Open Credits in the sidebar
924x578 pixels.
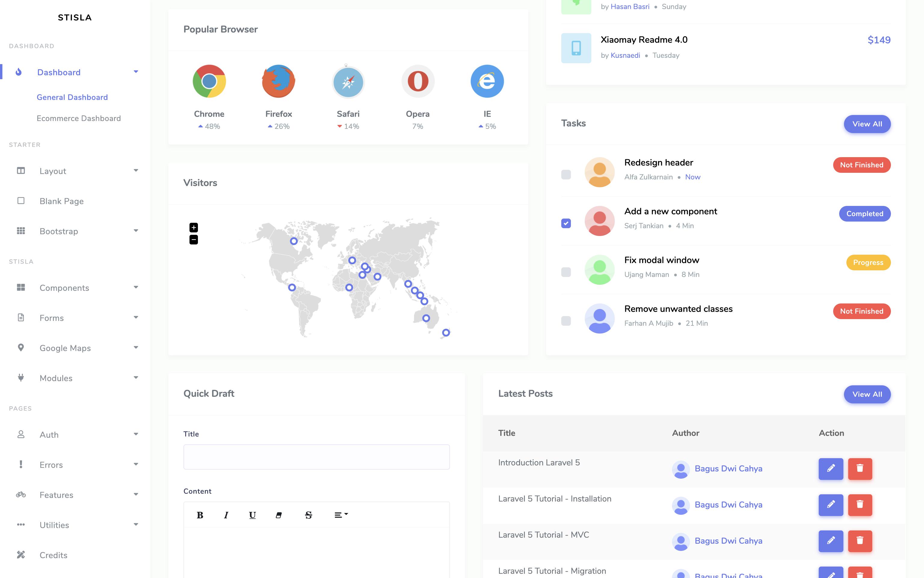(x=54, y=555)
